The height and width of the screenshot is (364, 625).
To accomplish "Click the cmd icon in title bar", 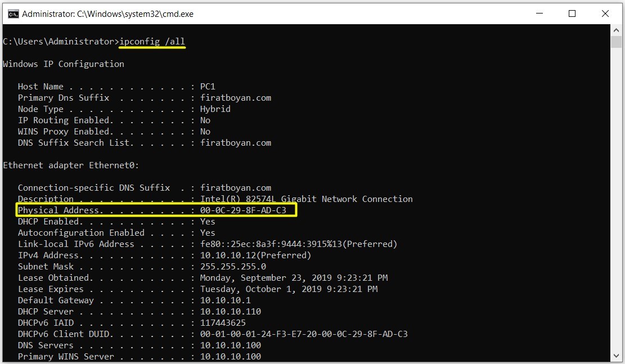I will click(12, 14).
